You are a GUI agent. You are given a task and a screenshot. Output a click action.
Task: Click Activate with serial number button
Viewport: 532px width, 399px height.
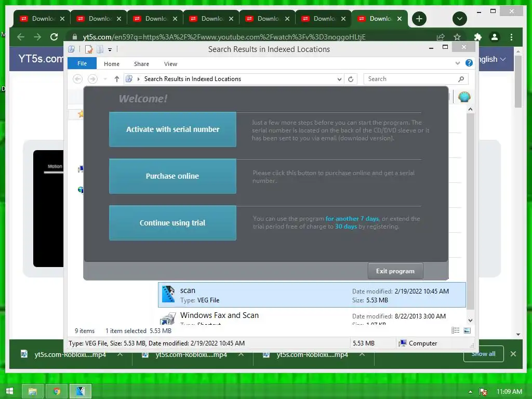(x=172, y=129)
